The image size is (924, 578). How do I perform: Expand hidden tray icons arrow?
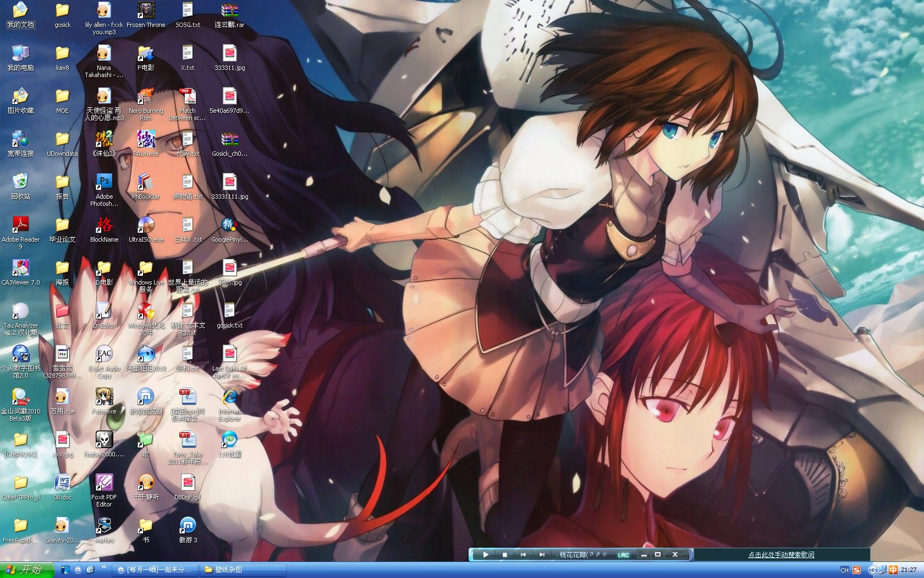872,570
